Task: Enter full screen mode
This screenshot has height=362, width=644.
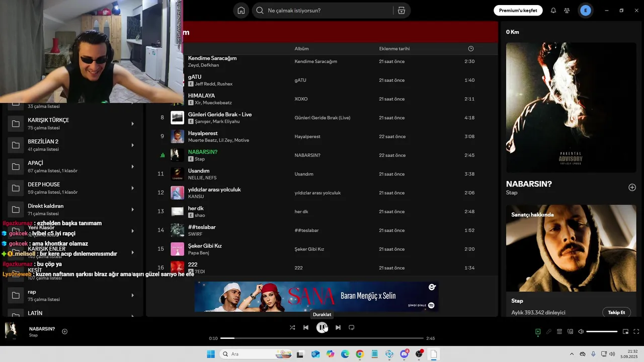Action: pyautogui.click(x=636, y=331)
